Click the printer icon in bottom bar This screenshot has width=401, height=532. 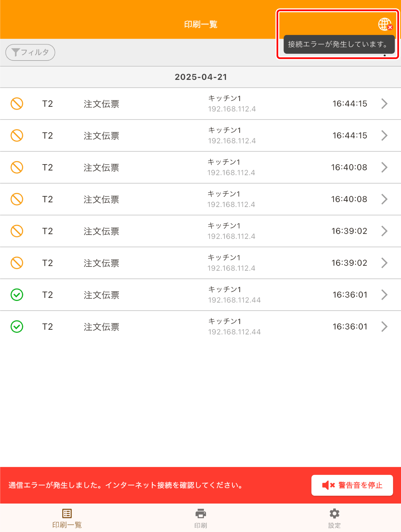tap(201, 513)
